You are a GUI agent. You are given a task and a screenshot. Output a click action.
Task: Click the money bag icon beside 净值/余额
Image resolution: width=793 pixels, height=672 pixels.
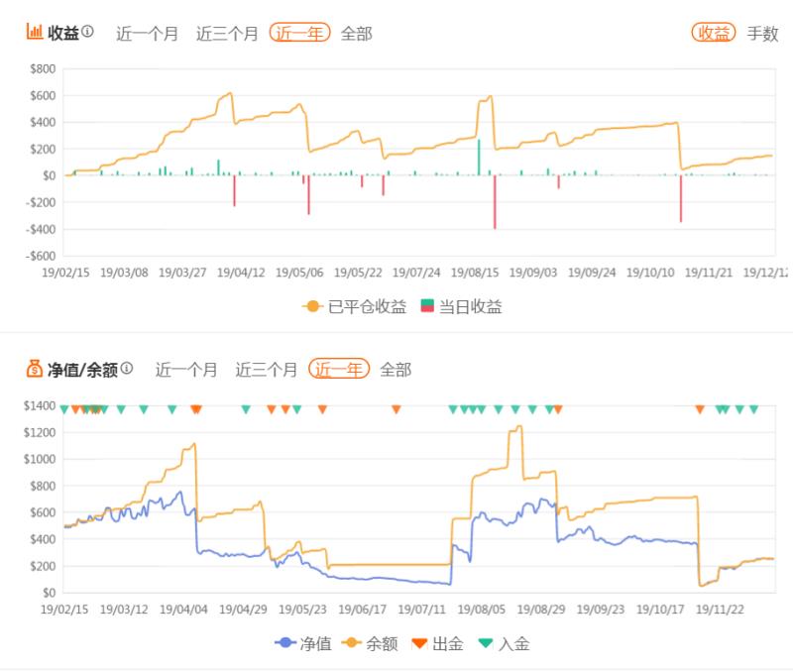pyautogui.click(x=35, y=369)
